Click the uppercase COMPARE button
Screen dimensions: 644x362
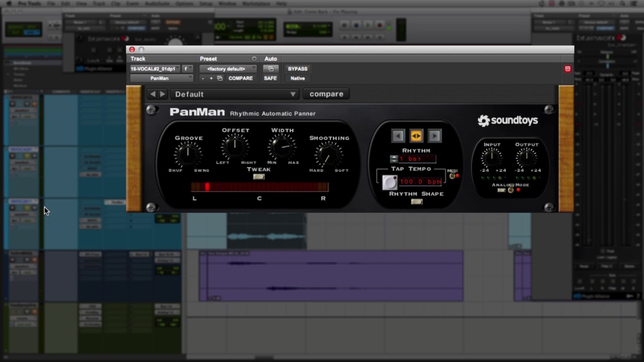[240, 78]
